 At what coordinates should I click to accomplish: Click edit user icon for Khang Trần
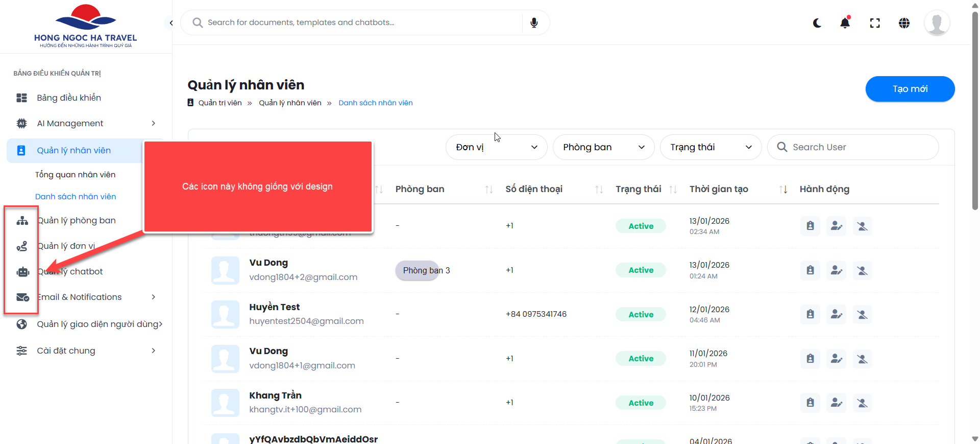click(x=836, y=403)
